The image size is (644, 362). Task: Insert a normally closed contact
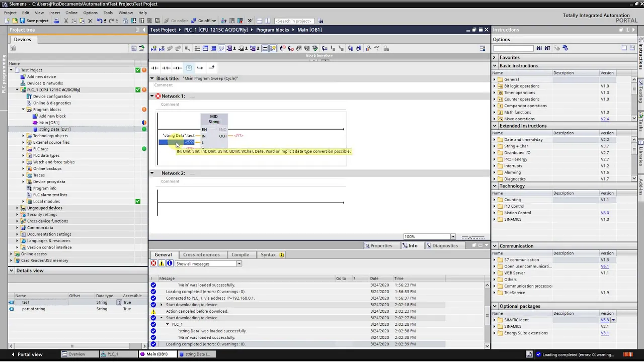[x=166, y=68]
